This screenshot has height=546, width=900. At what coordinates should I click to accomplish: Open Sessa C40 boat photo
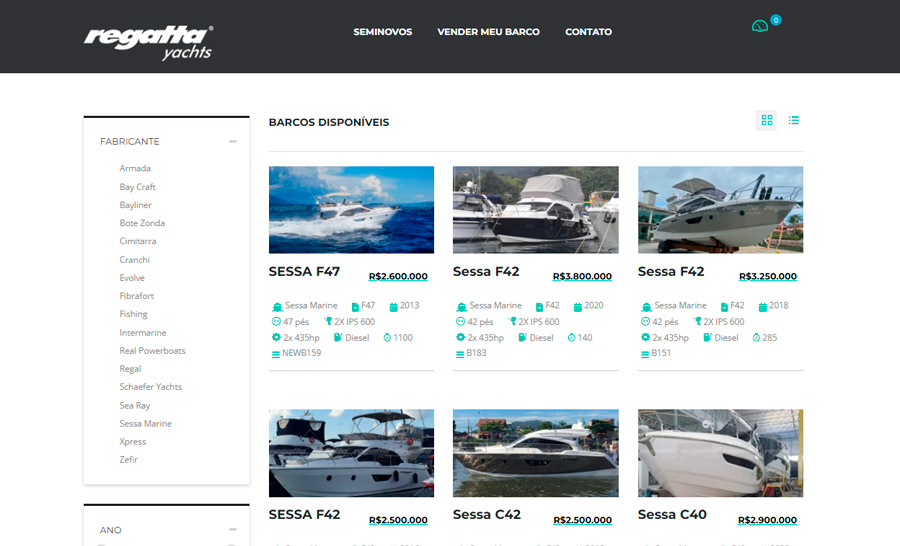pyautogui.click(x=720, y=453)
